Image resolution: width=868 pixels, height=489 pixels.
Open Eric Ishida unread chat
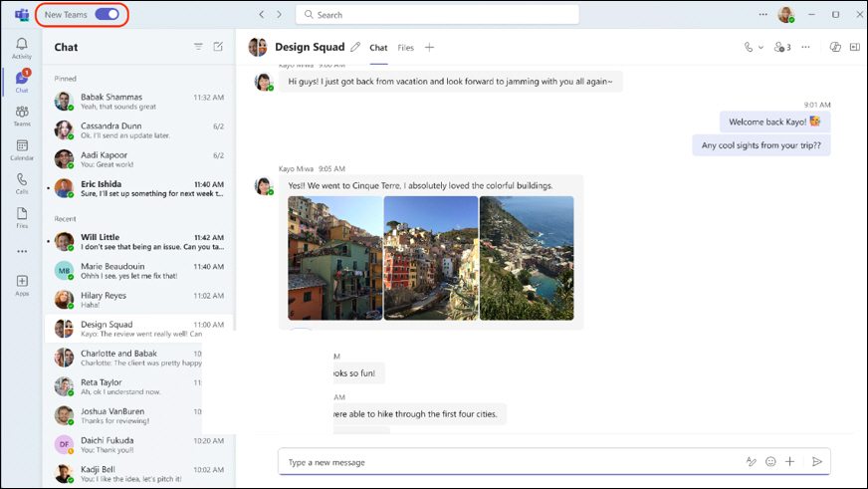tap(139, 188)
